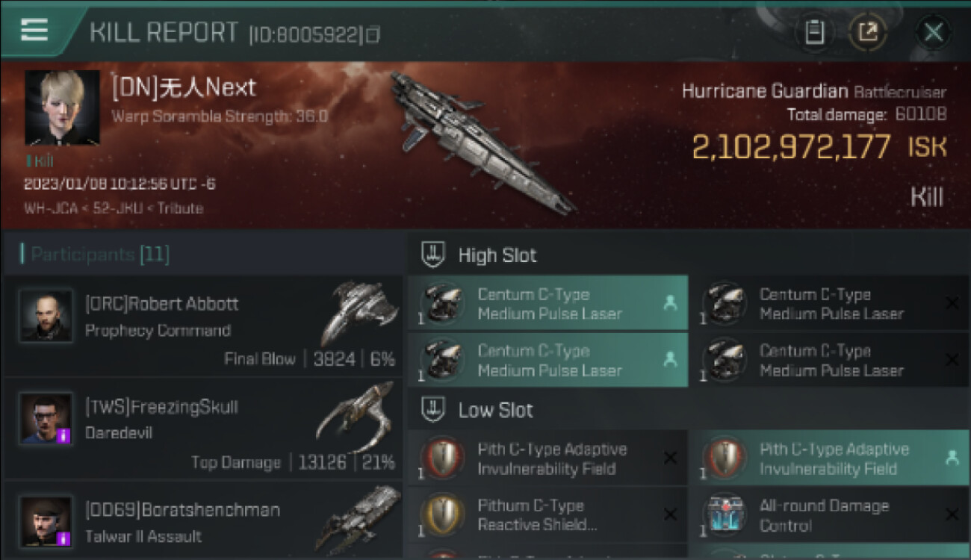Open Boratshenchman's portrait
The image size is (971, 560).
(x=46, y=521)
